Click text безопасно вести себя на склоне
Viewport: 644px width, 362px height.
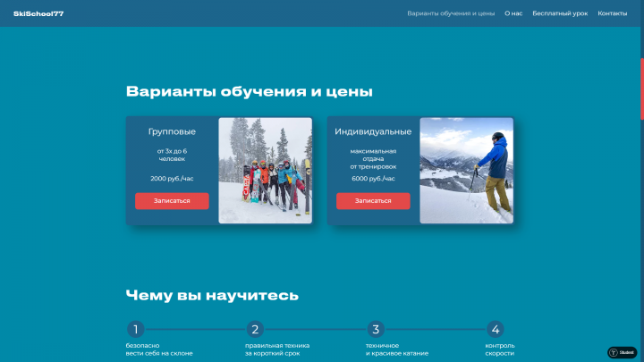point(159,349)
